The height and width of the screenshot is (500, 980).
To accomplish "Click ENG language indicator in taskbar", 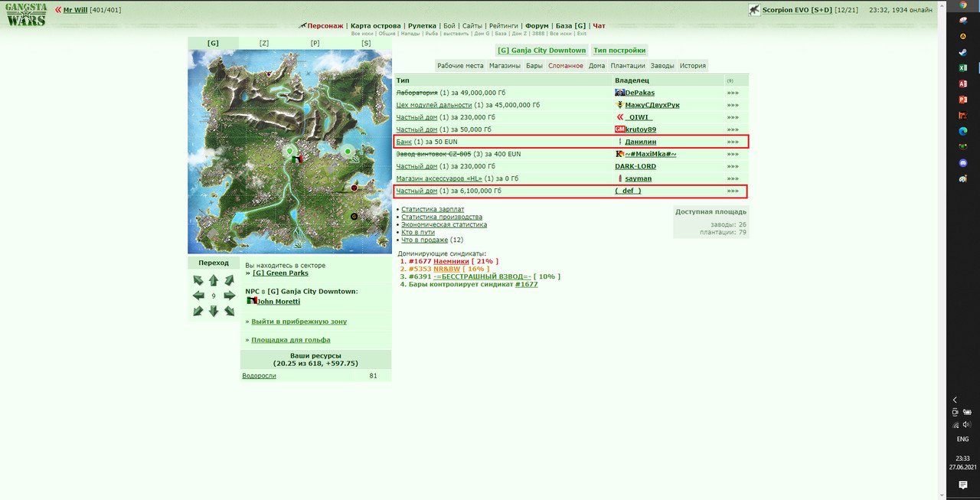I will click(963, 439).
